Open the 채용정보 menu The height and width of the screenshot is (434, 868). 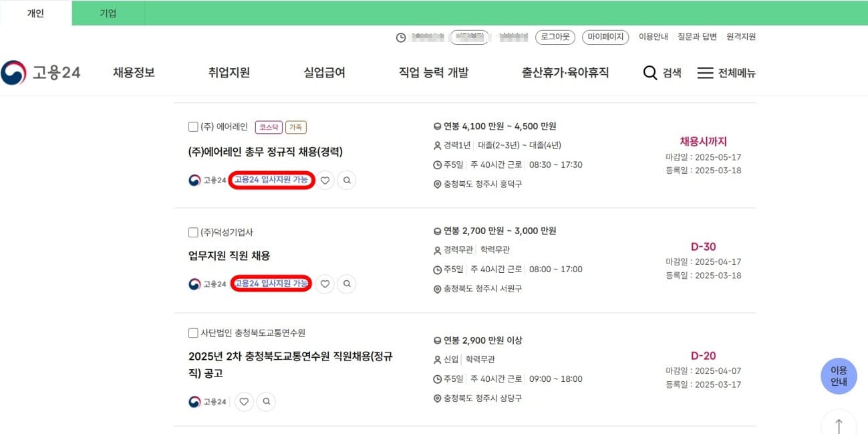point(133,72)
